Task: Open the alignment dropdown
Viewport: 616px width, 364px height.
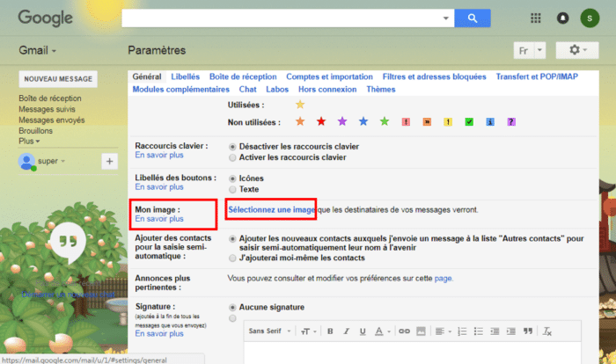Action: [444, 331]
